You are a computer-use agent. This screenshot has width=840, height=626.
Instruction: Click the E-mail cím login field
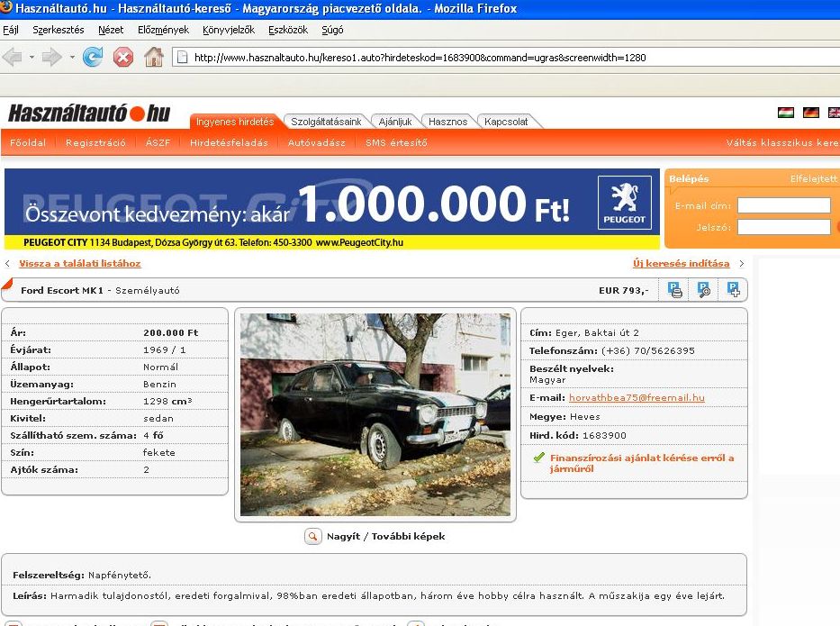tap(782, 205)
